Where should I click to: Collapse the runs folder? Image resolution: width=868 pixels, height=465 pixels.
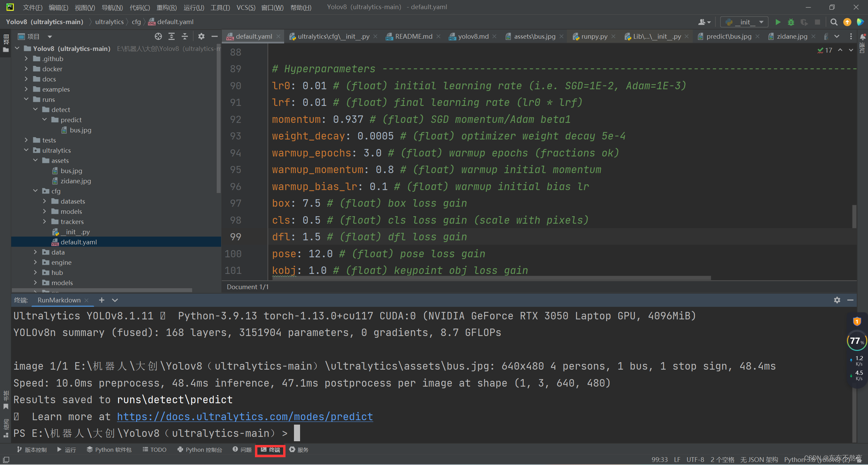coord(26,99)
